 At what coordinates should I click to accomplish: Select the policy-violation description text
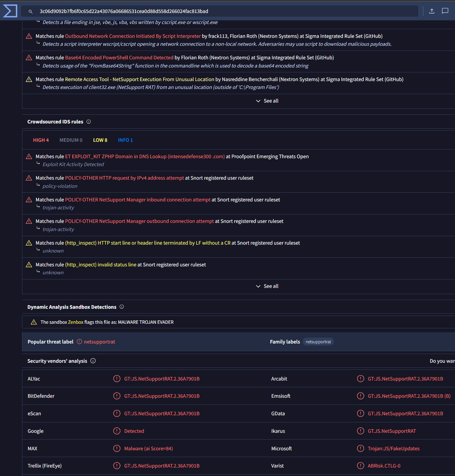60,186
